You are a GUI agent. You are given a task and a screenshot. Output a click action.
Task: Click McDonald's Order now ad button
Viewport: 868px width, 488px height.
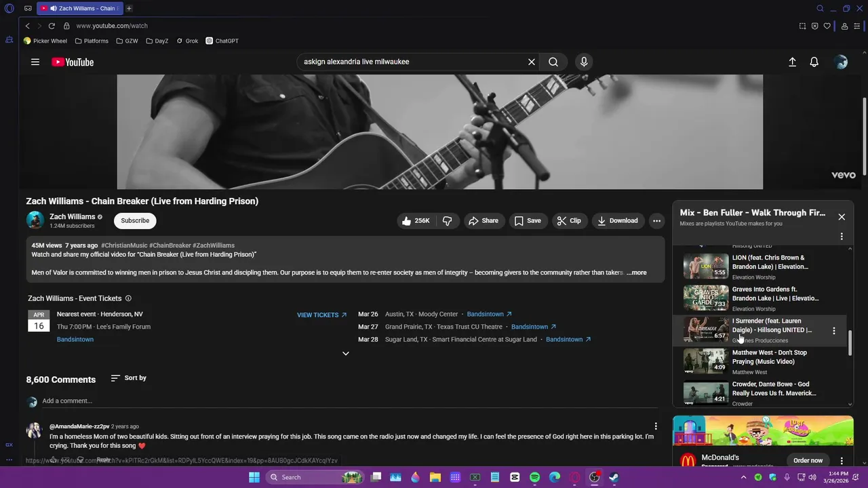click(x=808, y=461)
